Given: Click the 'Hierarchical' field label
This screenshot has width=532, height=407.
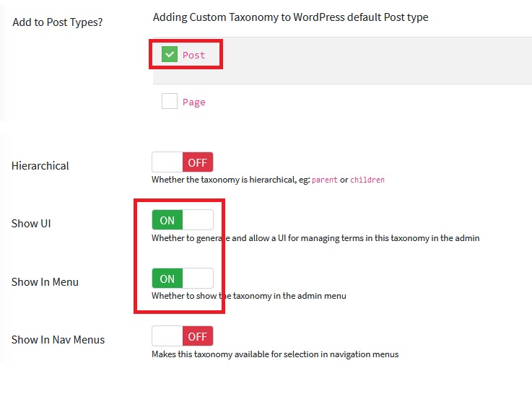Looking at the screenshot, I should 40,166.
